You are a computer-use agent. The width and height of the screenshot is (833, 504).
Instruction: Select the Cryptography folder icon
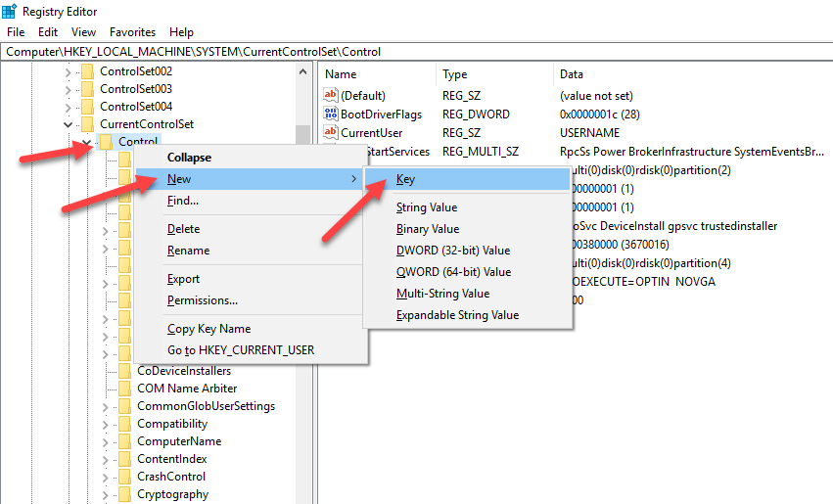124,494
